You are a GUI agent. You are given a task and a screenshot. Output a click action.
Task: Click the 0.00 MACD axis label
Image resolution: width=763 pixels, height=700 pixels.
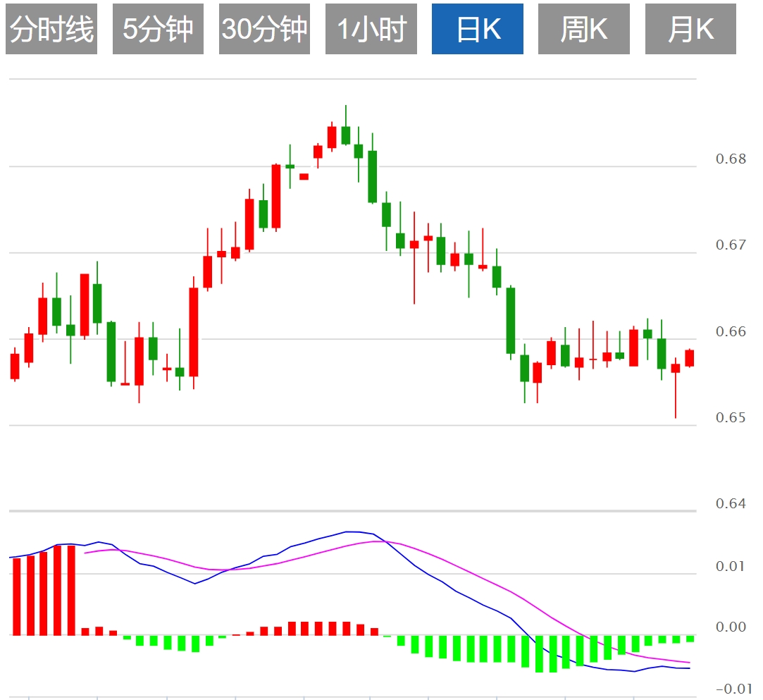coord(731,627)
